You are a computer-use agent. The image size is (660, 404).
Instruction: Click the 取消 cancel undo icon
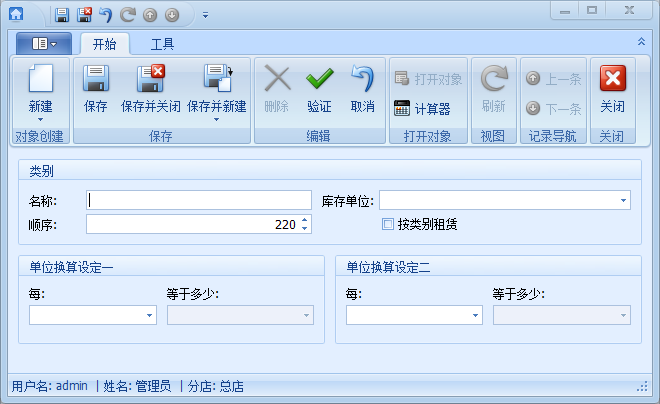362,78
